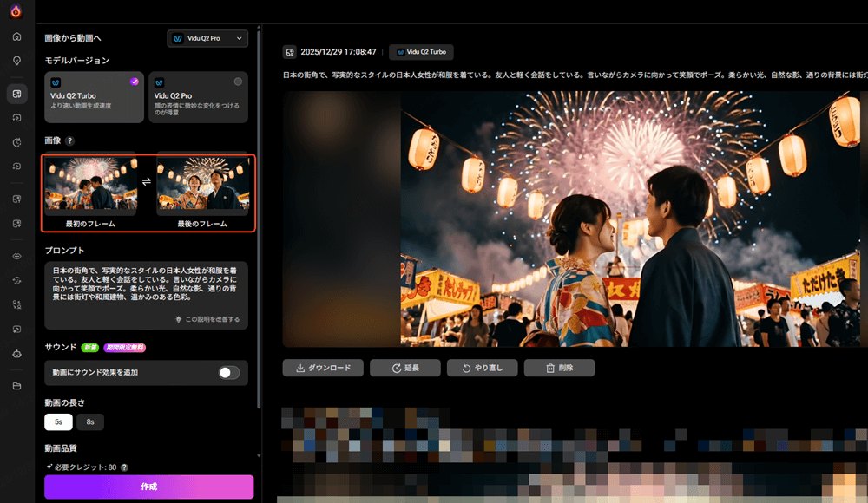Click the 削除 button
This screenshot has height=503, width=868.
[559, 368]
